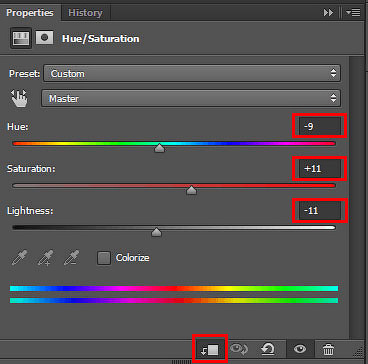Reset adjustment to defaults icon

tap(268, 349)
